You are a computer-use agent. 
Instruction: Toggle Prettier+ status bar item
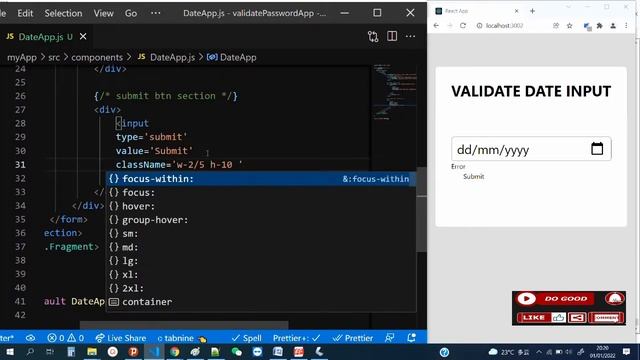pos(297,338)
